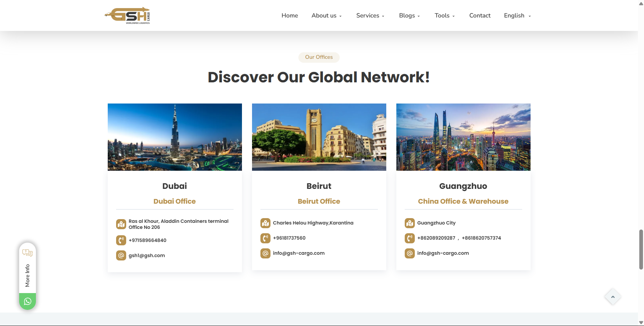Click the Beirut clock tower photo
The image size is (644, 326).
pos(319,137)
